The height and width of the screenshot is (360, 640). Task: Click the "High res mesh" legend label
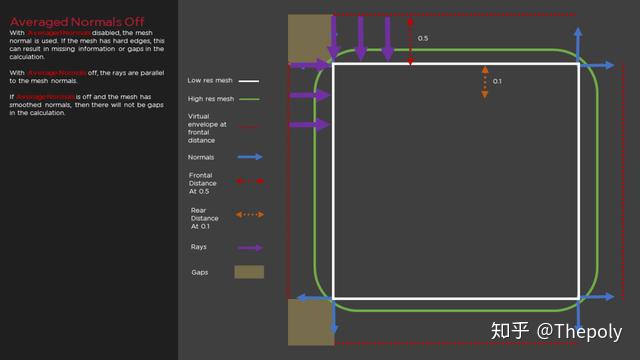[x=211, y=99]
